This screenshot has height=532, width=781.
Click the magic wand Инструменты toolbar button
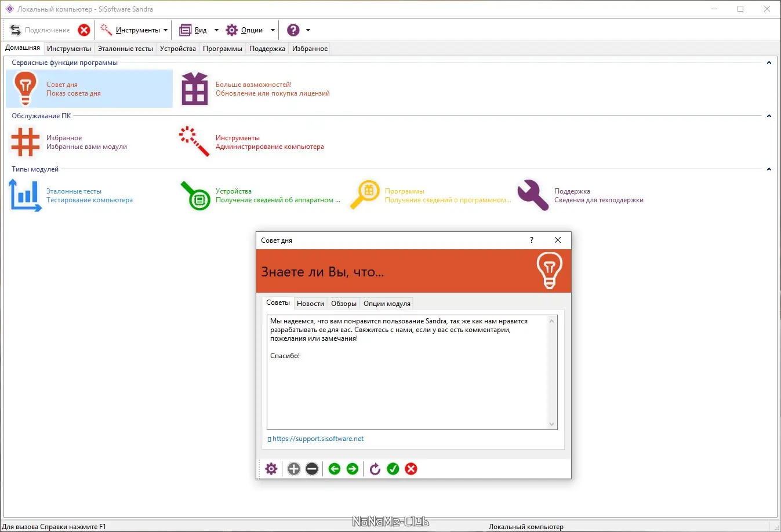(x=106, y=30)
